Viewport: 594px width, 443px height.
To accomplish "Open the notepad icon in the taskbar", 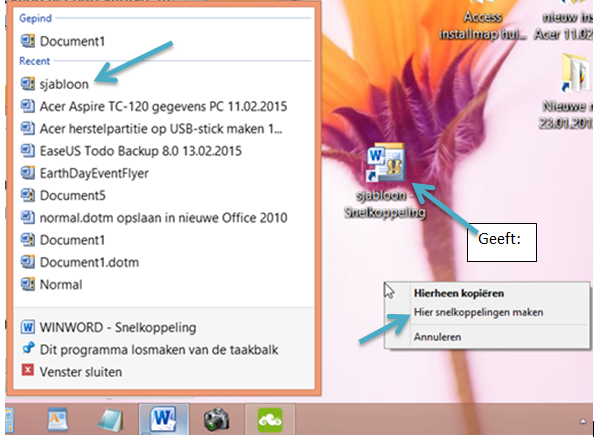I will 110,420.
